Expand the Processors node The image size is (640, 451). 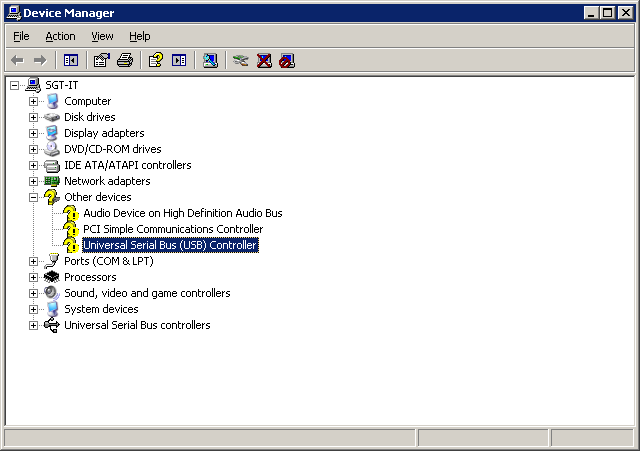[33, 277]
